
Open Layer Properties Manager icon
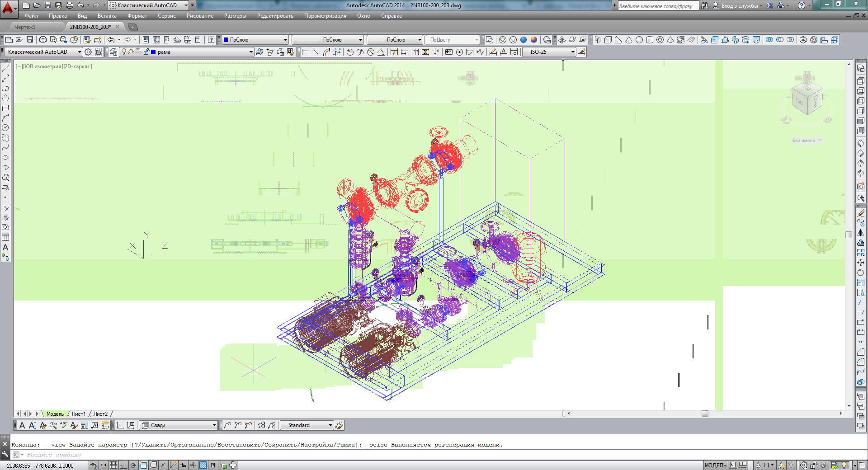click(x=113, y=52)
